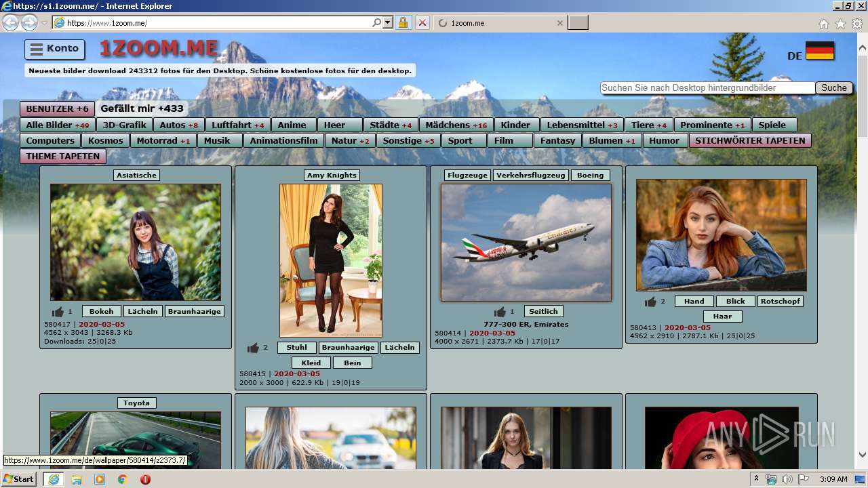Open the Windows Start button
The height and width of the screenshot is (488, 868).
(19, 479)
